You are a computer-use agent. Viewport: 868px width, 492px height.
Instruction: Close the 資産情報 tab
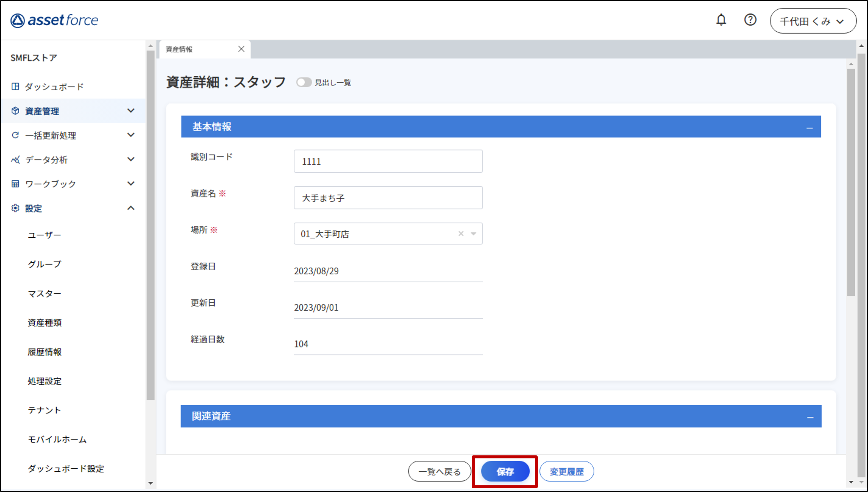(241, 49)
